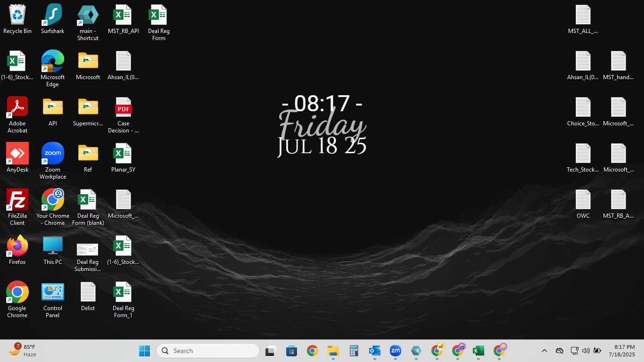Open the clock showing 8:17 PM 7/18/2025
The width and height of the screenshot is (644, 362).
pyautogui.click(x=621, y=351)
